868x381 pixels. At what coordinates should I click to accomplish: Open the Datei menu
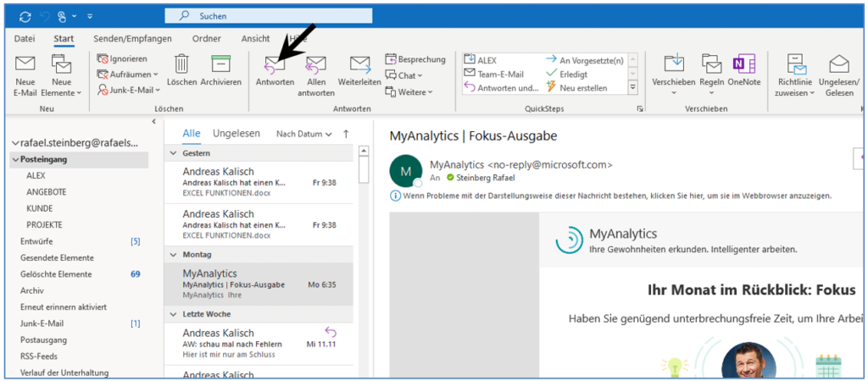25,39
